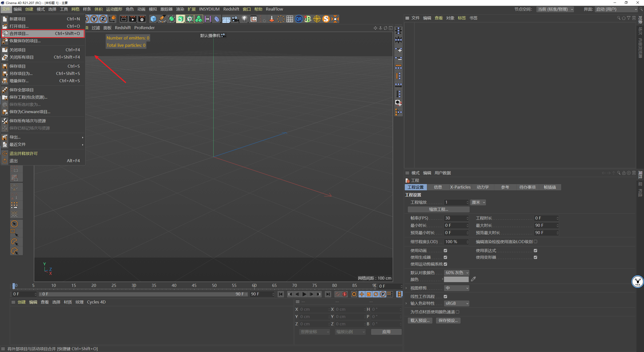Click the 载入预设... button
The height and width of the screenshot is (352, 644).
(x=420, y=320)
